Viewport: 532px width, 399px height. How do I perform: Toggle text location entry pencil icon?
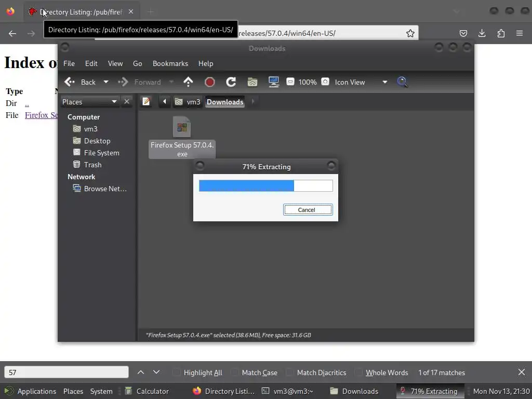(146, 101)
